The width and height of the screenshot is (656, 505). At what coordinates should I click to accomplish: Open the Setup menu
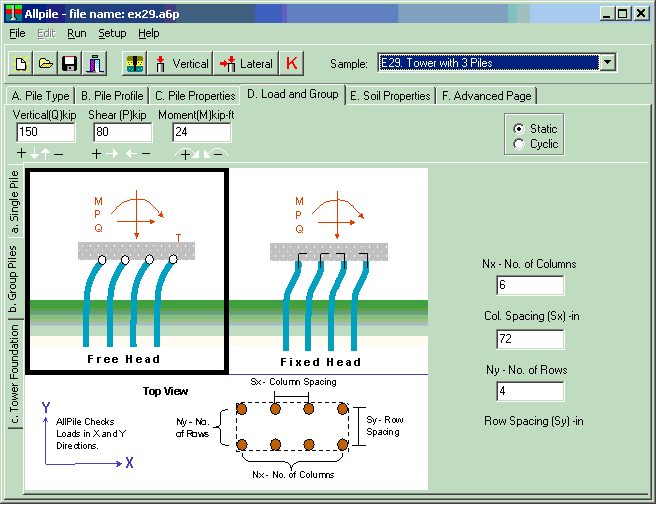point(112,33)
